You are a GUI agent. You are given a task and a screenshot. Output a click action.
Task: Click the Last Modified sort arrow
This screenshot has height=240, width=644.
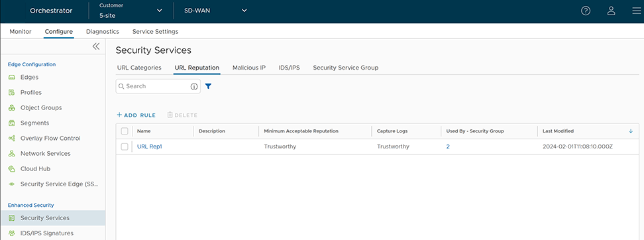[631, 131]
